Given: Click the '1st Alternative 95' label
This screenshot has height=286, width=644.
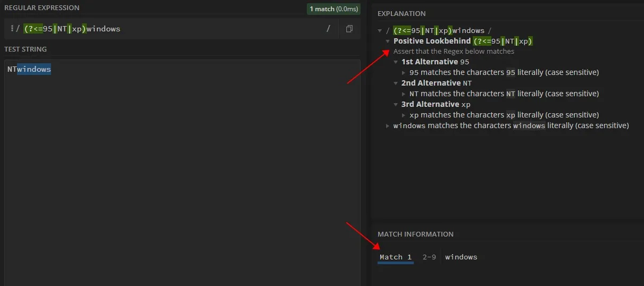Looking at the screenshot, I should 435,62.
